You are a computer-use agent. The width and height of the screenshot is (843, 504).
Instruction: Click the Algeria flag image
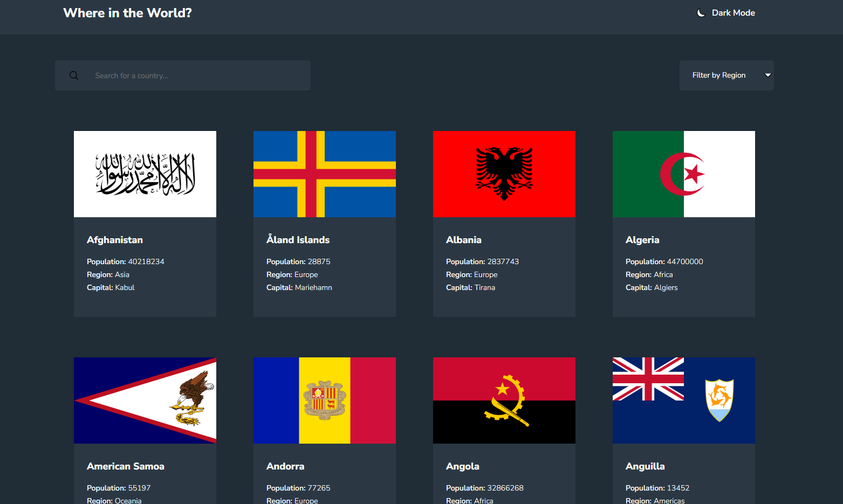pyautogui.click(x=683, y=174)
